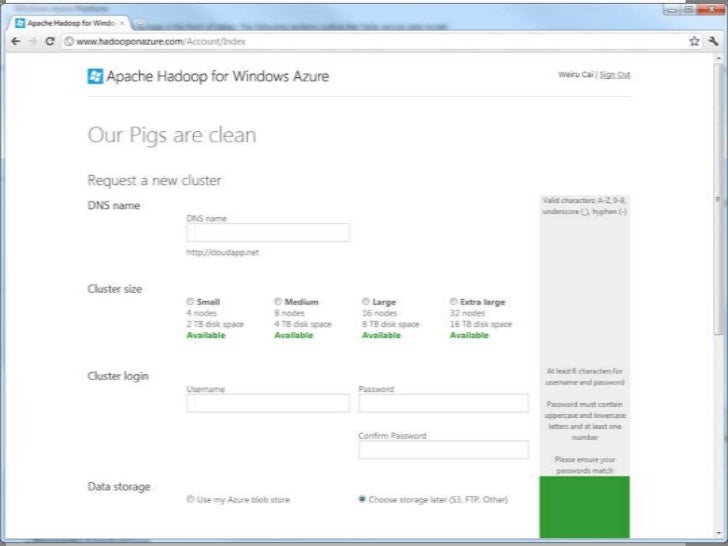Click the green status block at bottom
728x546 pixels.
click(x=585, y=507)
